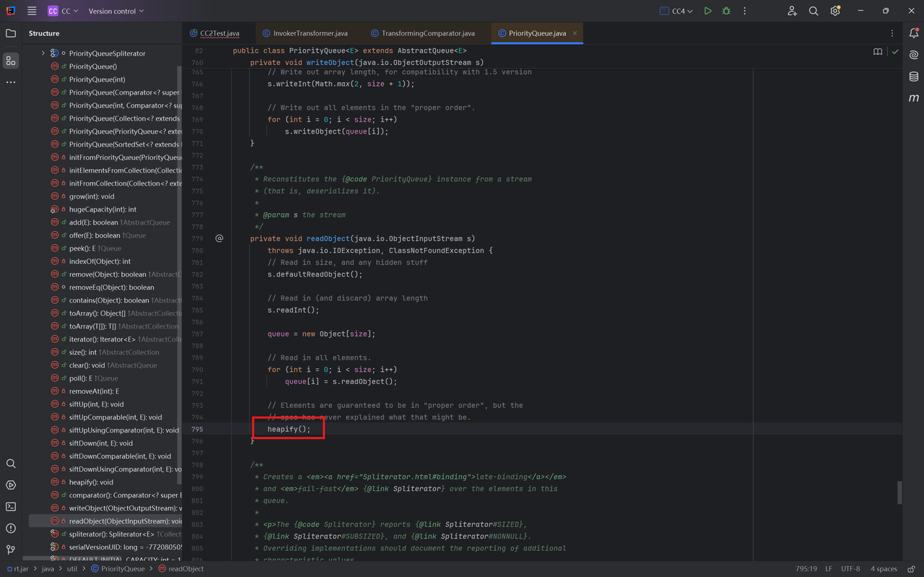Viewport: 924px width, 577px height.
Task: Debug the CC4 configuration
Action: coord(726,11)
